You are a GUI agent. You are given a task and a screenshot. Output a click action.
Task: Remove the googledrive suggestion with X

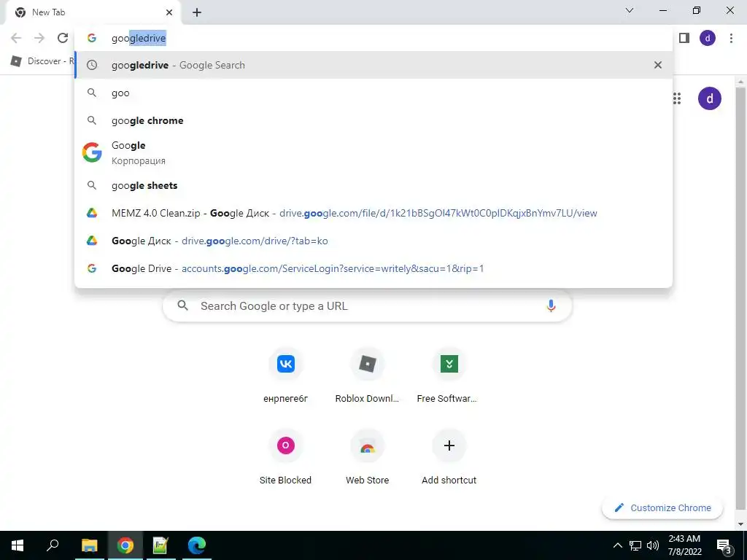pos(658,65)
